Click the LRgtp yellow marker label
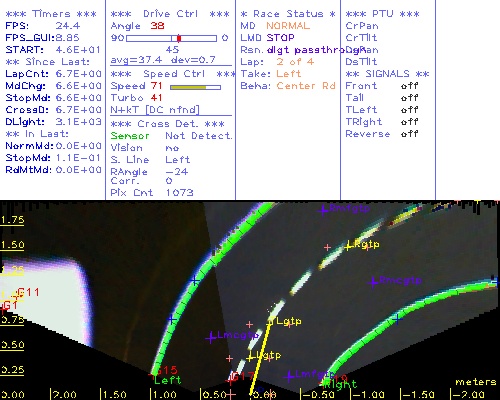500x400 pixels. click(x=366, y=244)
